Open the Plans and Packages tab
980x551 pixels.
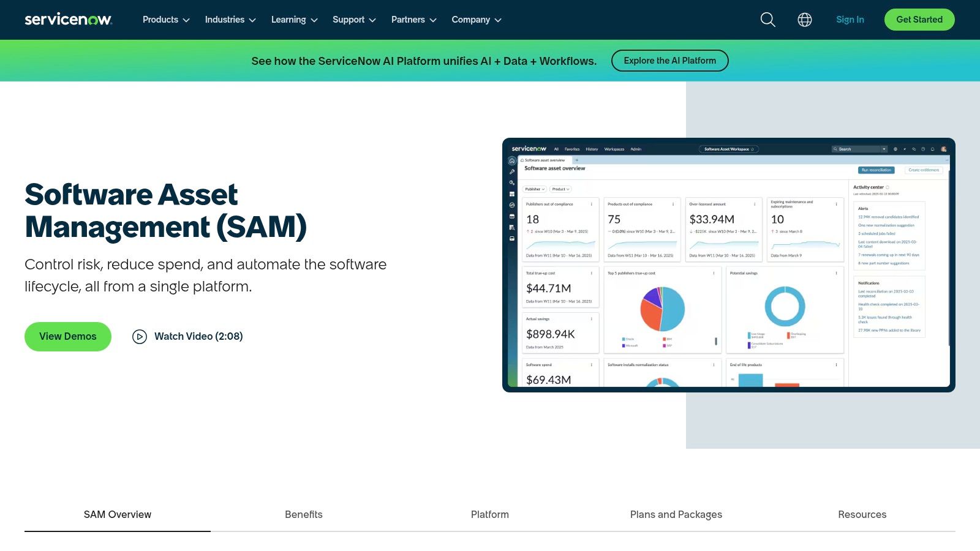(676, 515)
